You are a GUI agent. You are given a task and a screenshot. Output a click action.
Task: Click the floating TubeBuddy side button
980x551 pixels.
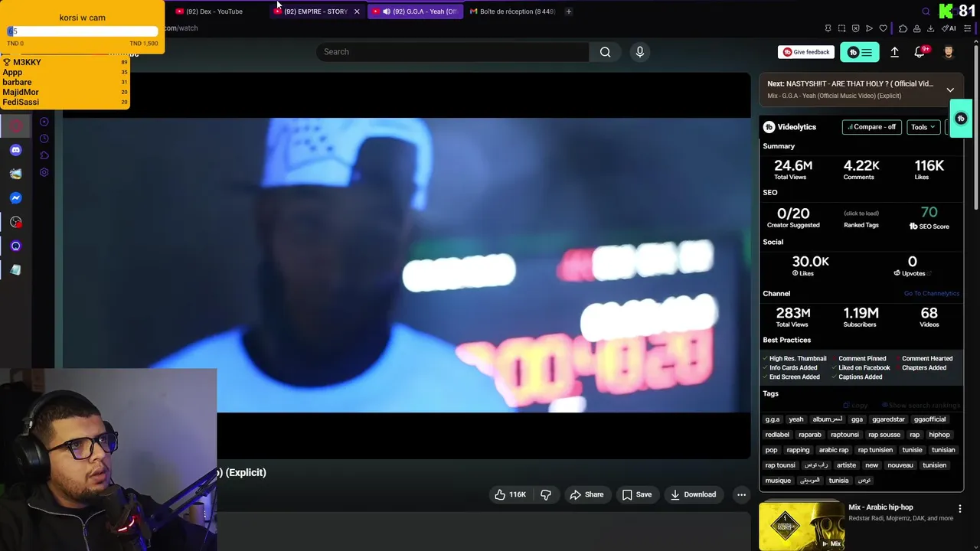point(961,119)
